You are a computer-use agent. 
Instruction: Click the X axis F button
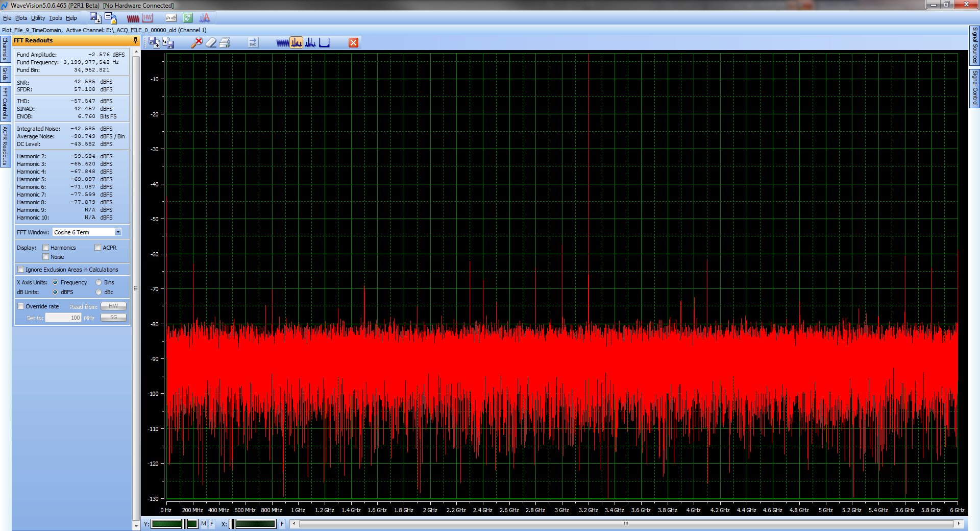282,524
